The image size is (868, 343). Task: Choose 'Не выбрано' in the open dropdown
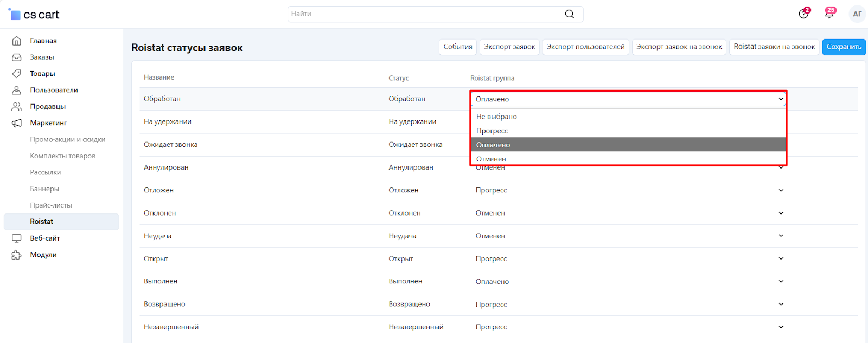click(628, 117)
